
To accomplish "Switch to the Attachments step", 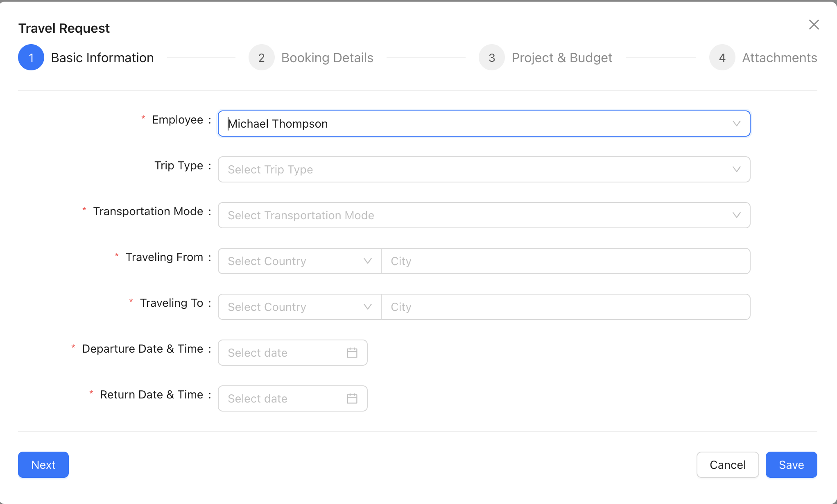I will pos(779,57).
